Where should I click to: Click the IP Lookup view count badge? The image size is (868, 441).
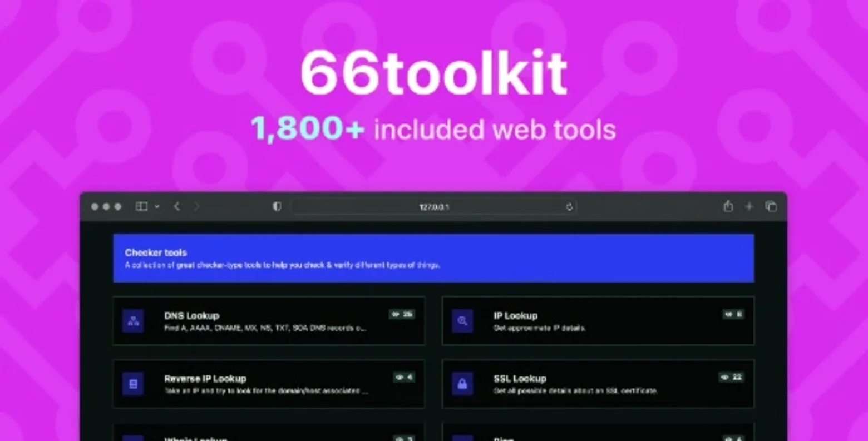733,314
